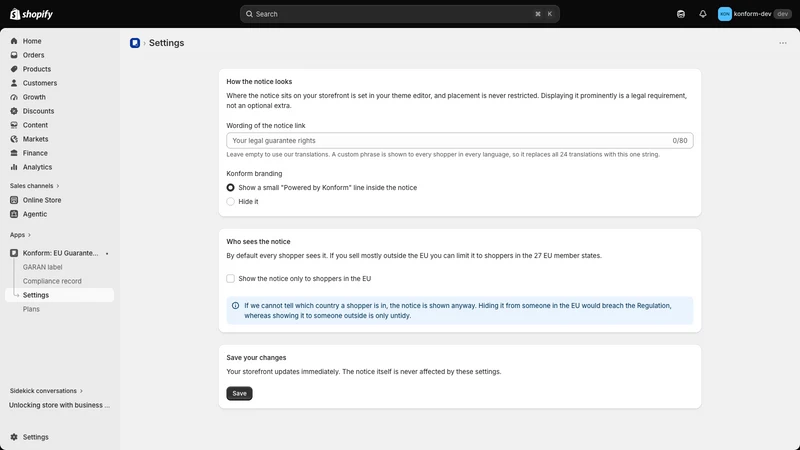Click the 'Who sees the notice' heading

(258, 242)
